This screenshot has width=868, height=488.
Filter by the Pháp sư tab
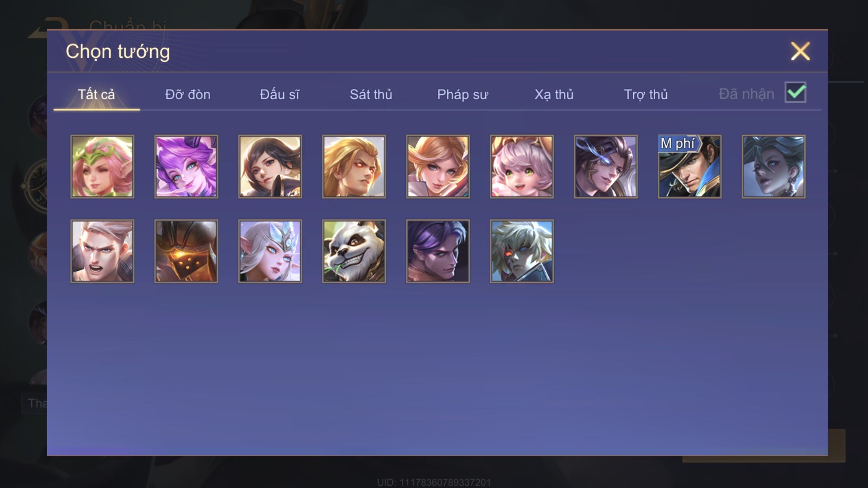pos(462,94)
